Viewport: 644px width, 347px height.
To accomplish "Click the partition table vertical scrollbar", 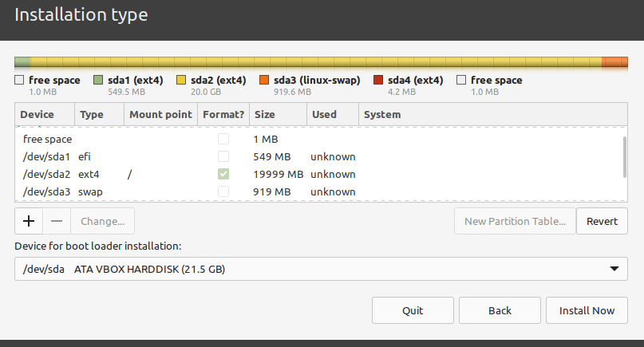I will tap(624, 156).
